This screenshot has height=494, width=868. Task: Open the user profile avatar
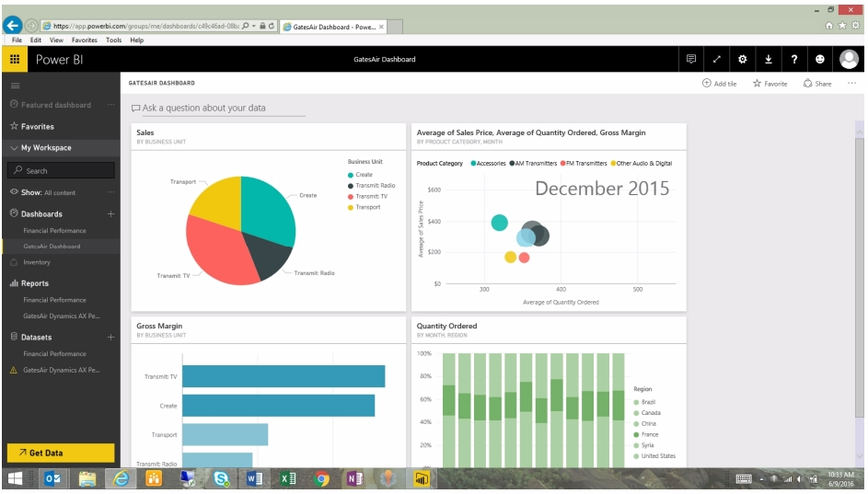(849, 60)
